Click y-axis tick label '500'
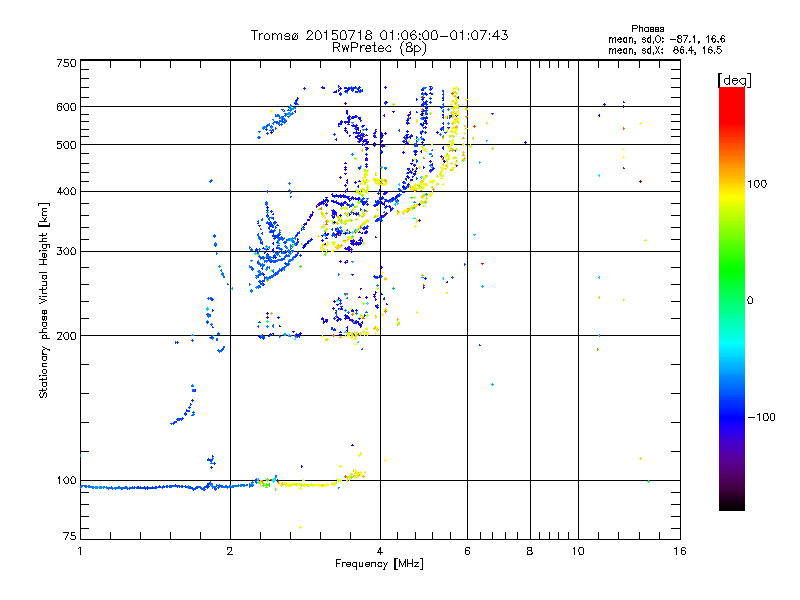 (x=67, y=145)
